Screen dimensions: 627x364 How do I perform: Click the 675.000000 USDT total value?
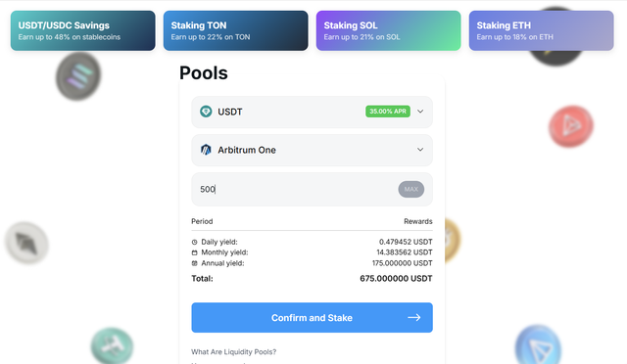(x=396, y=279)
